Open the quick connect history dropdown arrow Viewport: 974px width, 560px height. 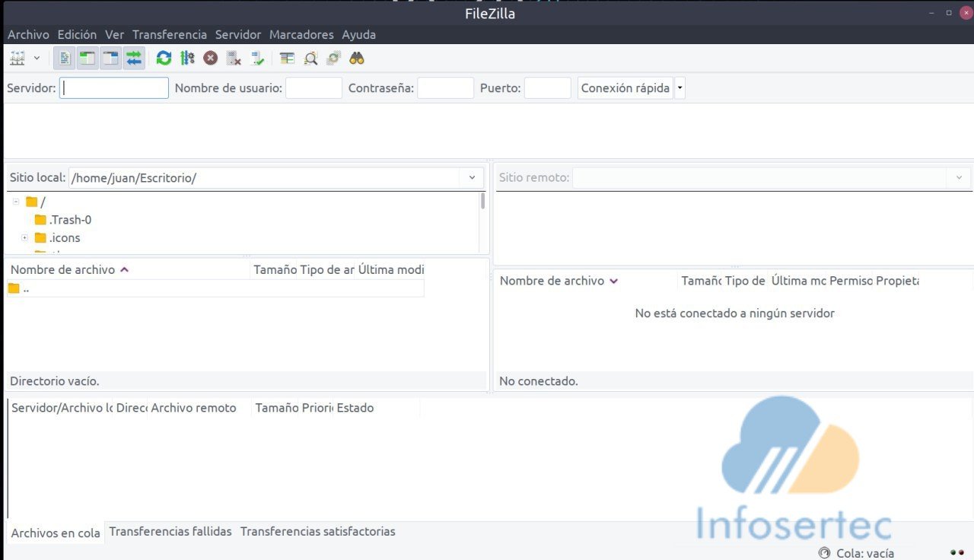click(680, 88)
